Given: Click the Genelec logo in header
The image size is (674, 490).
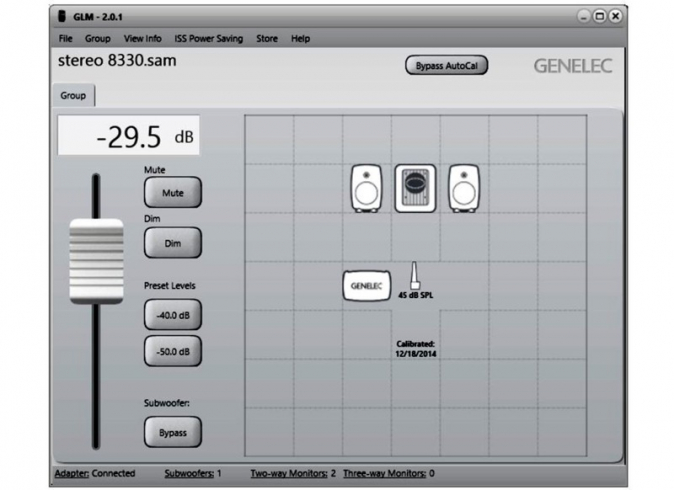Looking at the screenshot, I should pyautogui.click(x=573, y=67).
